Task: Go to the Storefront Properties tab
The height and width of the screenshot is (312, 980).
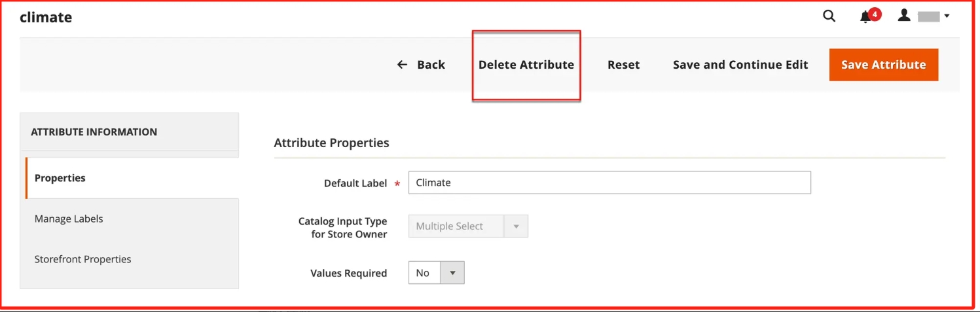Action: 82,259
